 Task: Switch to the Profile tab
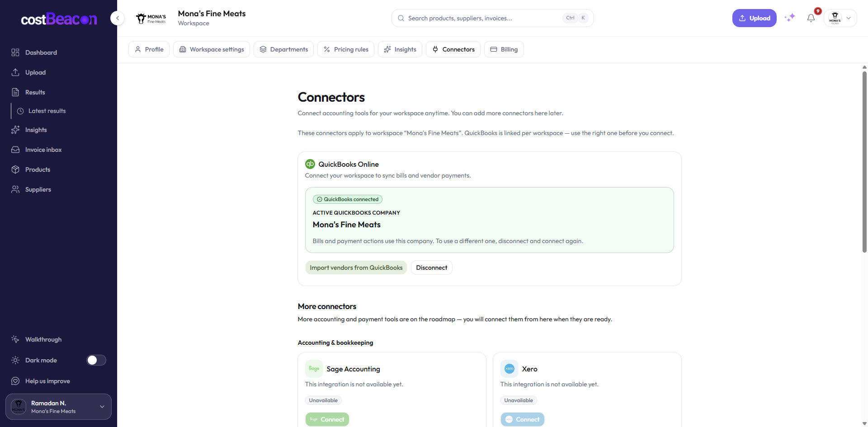149,49
